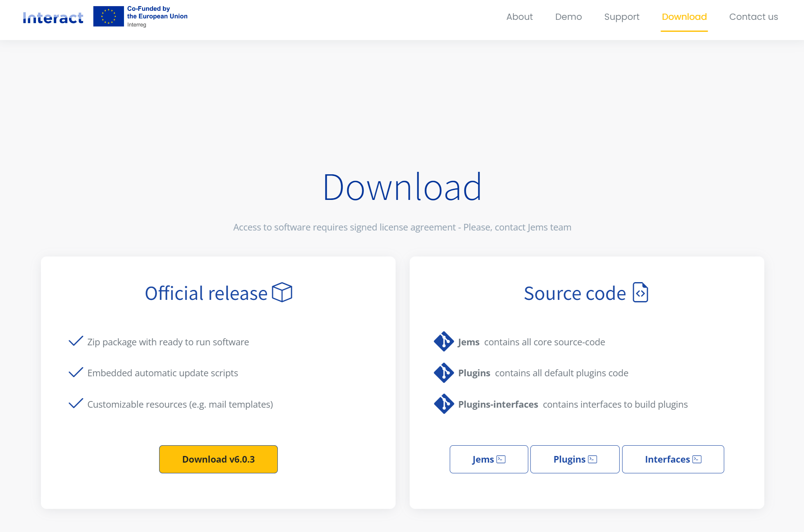
Task: Click the Download v6.0.3 button
Action: pos(218,459)
